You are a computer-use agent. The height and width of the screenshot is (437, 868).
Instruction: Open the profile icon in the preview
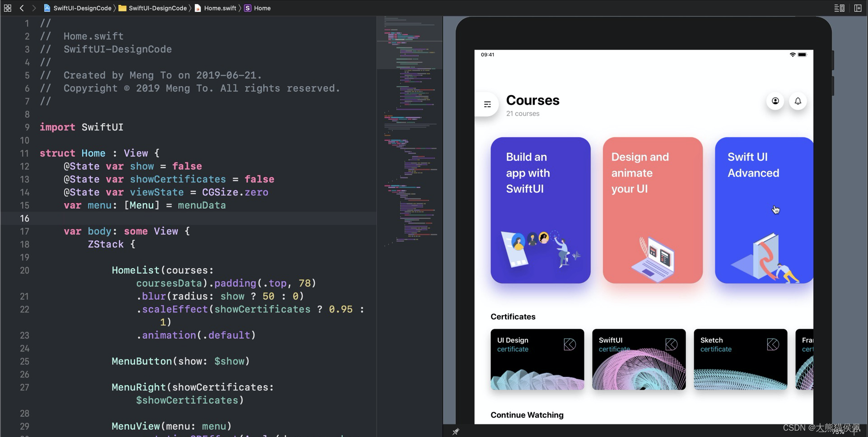pos(775,101)
